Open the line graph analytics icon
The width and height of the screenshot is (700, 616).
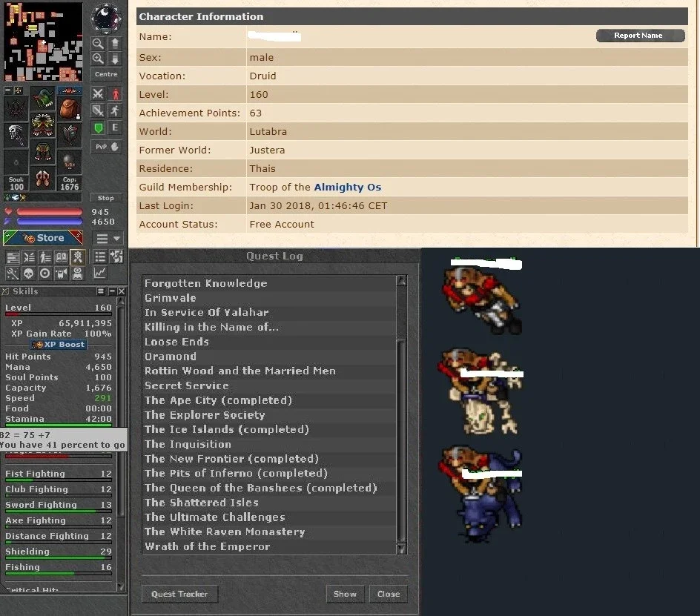pos(100,273)
